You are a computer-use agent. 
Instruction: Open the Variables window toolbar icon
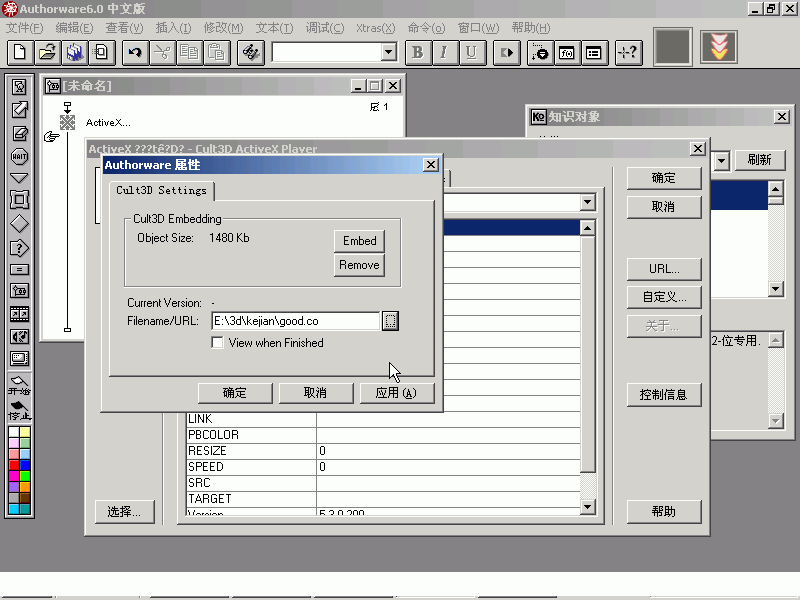click(594, 53)
